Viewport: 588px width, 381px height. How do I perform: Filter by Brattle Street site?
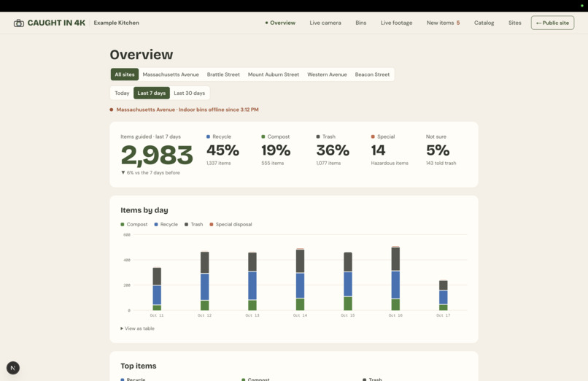pos(223,74)
